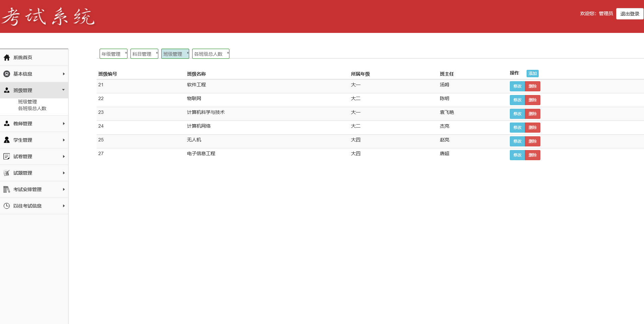
Task: Expand the 教师管理 menu arrow
Action: [64, 124]
